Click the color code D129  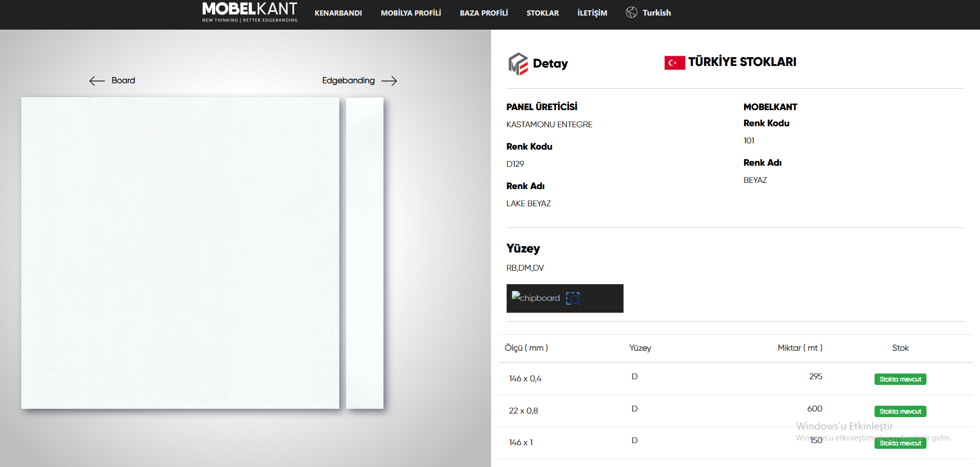click(515, 164)
